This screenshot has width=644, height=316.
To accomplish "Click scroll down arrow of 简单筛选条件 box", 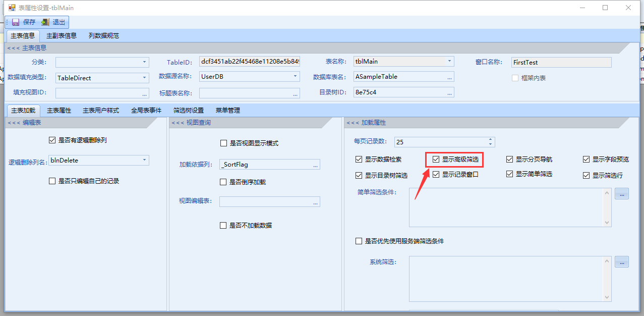I will tap(607, 223).
